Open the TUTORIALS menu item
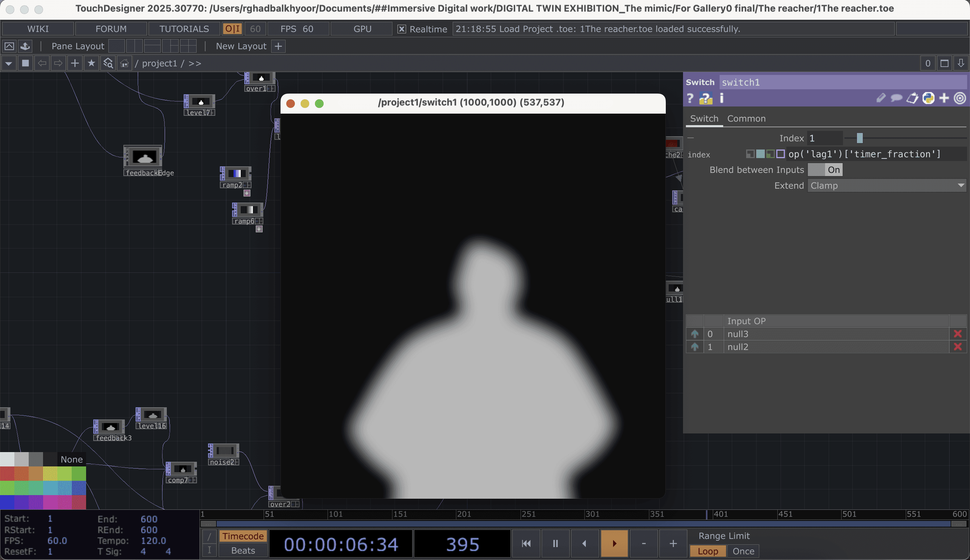The height and width of the screenshot is (560, 970). click(x=184, y=29)
